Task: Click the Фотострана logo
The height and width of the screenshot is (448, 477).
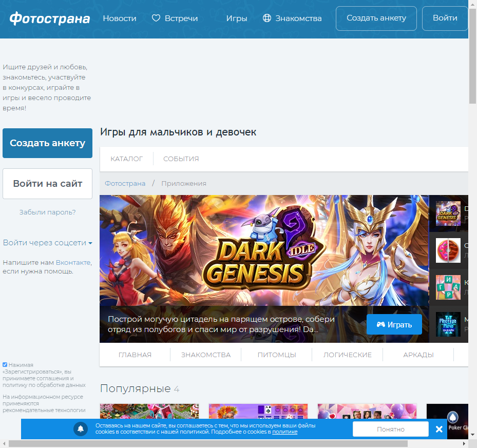Action: (x=50, y=18)
